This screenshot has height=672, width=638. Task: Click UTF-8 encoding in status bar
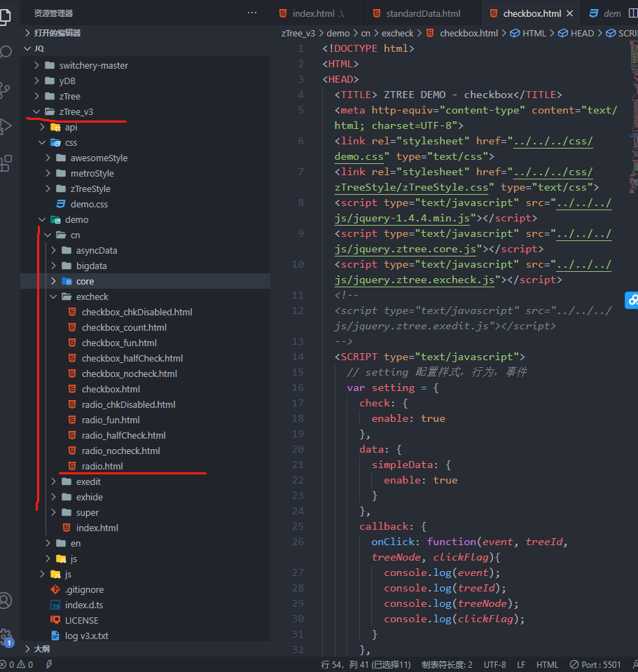pos(494,664)
